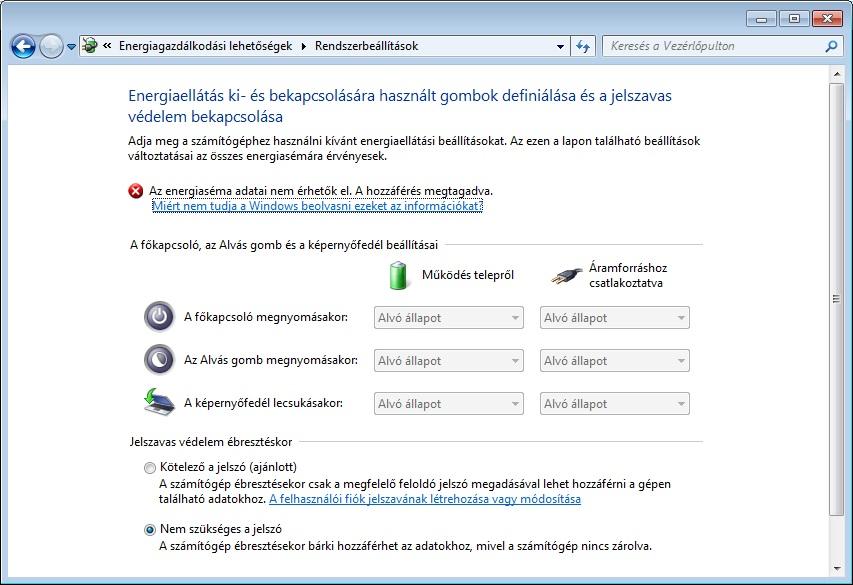Click the double chevron in the address bar
Image resolution: width=853 pixels, height=585 pixels.
107,46
